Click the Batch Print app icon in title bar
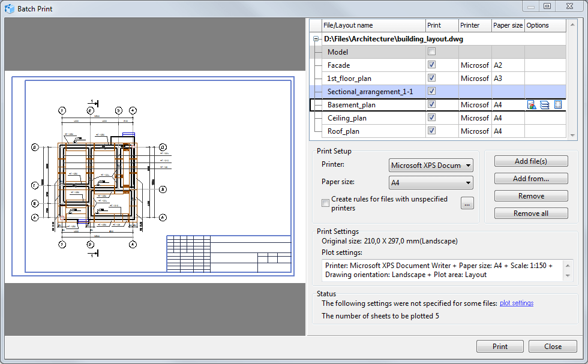The height and width of the screenshot is (364, 588). pyautogui.click(x=10, y=8)
